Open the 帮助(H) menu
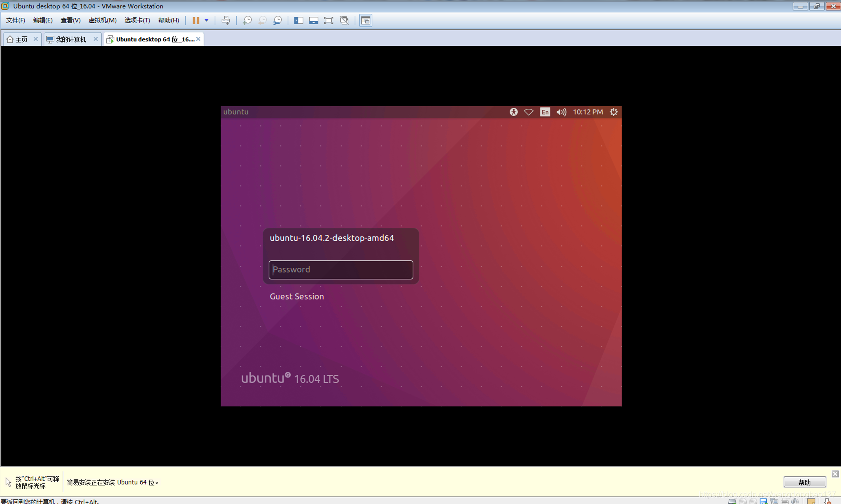The height and width of the screenshot is (504, 841). click(169, 20)
